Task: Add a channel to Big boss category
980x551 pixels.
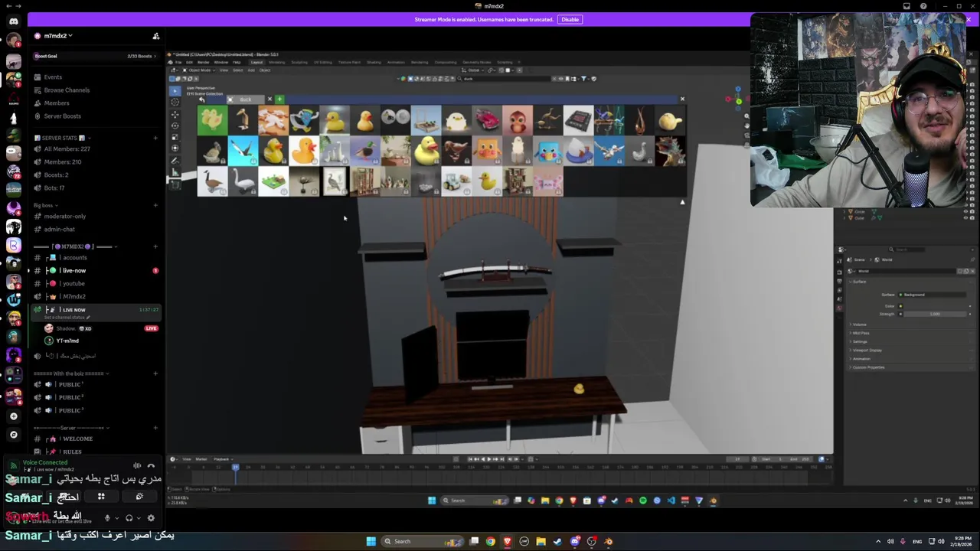Action: coord(155,205)
